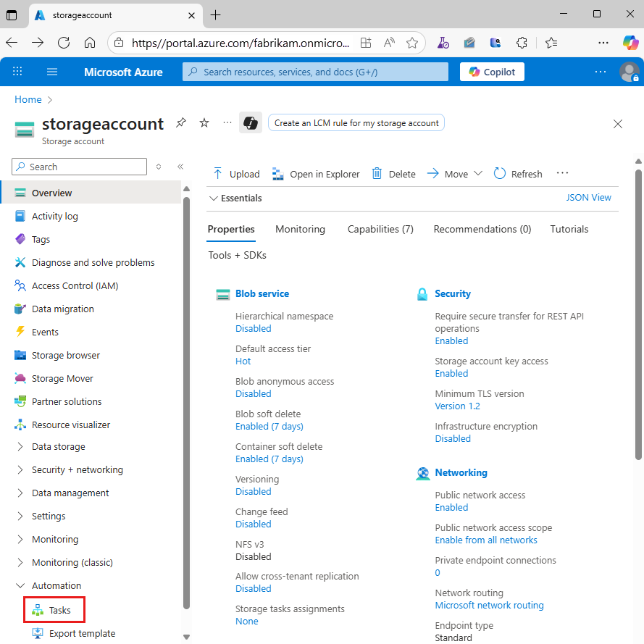The width and height of the screenshot is (644, 644).
Task: Open the Security heading link
Action: 453,293
